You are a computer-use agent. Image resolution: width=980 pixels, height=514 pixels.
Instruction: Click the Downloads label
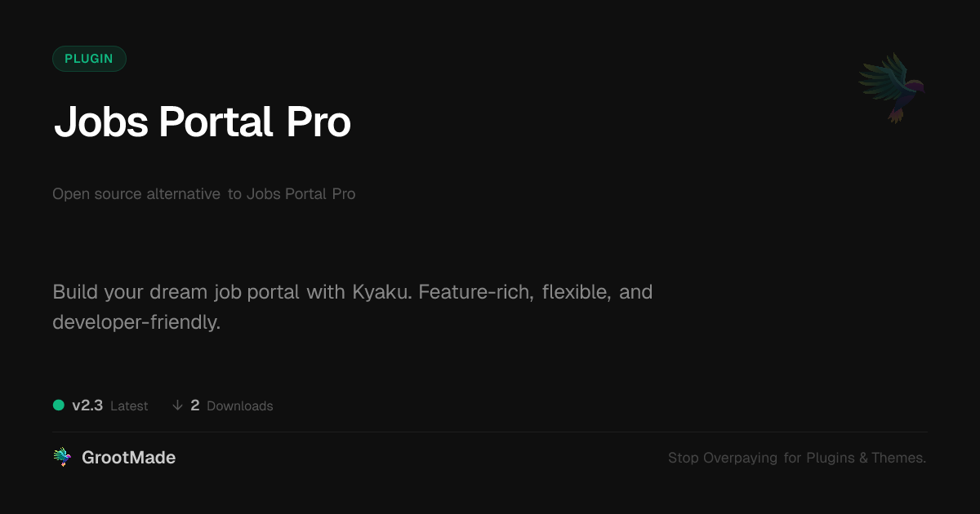(239, 406)
